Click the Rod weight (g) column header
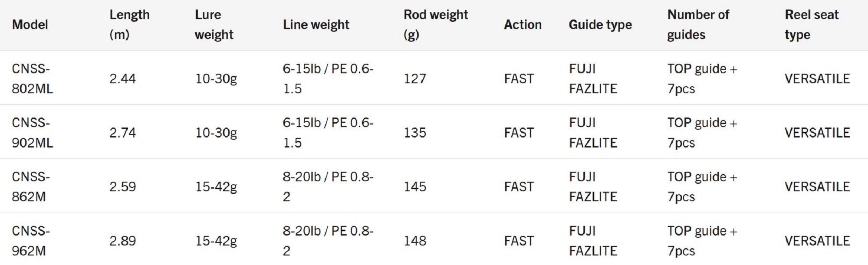This screenshot has height=265, width=868. (x=435, y=25)
